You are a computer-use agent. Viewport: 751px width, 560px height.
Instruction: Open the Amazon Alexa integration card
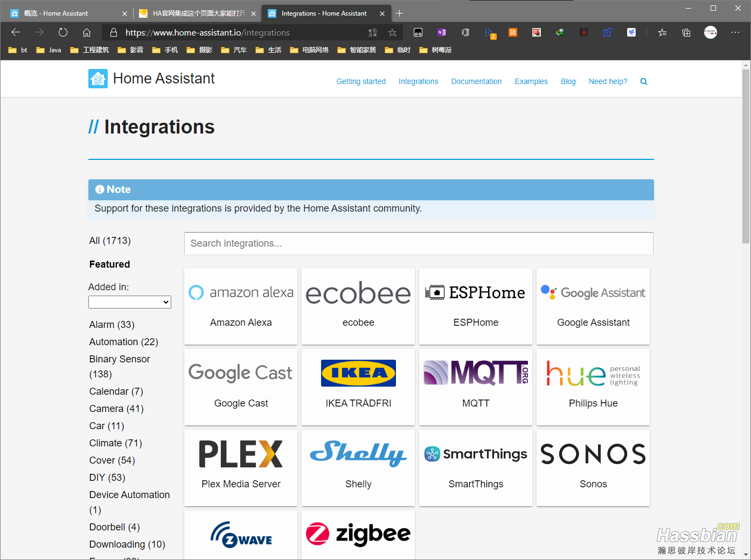(241, 306)
